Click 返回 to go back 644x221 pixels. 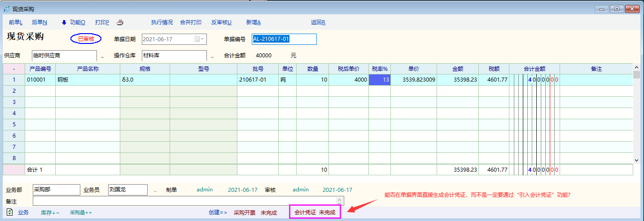(x=318, y=22)
